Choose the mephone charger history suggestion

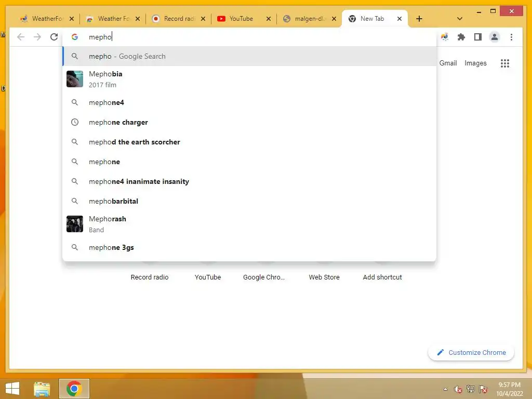coord(249,122)
